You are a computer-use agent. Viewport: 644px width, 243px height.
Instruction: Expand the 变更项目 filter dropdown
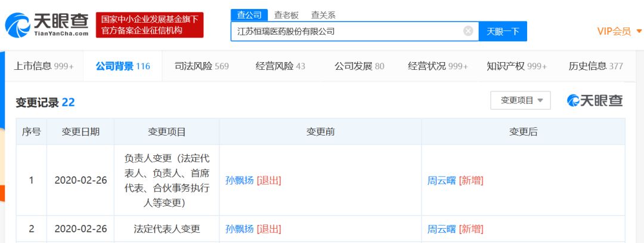coord(521,100)
